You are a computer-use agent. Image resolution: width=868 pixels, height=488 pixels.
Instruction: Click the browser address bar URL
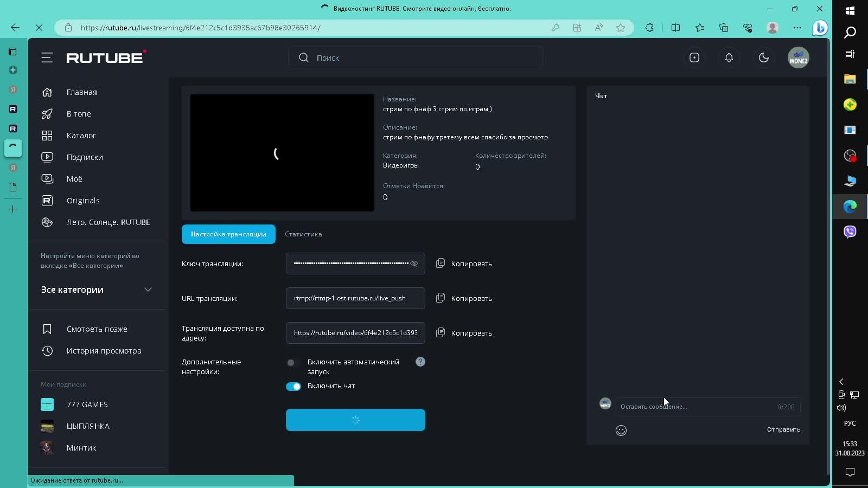[x=201, y=28]
